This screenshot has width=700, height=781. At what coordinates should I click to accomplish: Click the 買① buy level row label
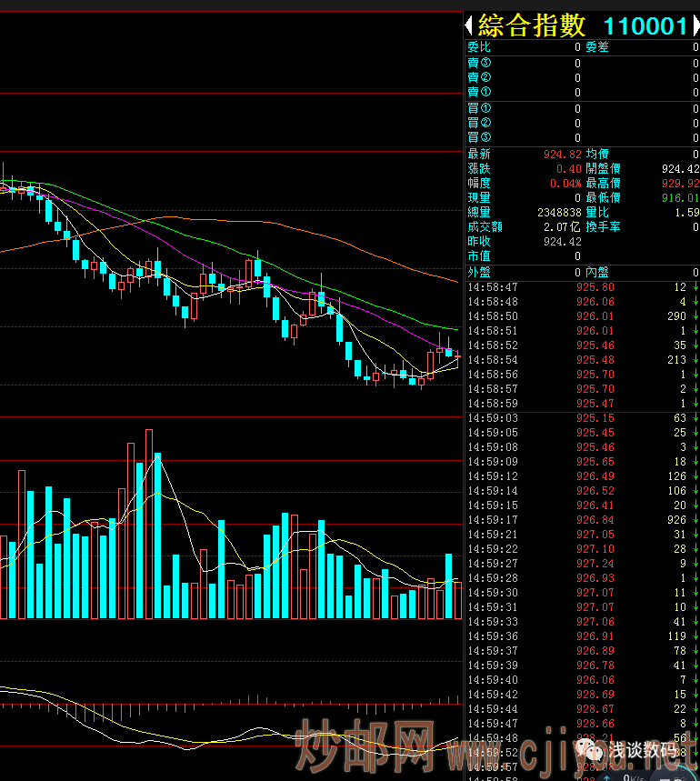(x=479, y=108)
